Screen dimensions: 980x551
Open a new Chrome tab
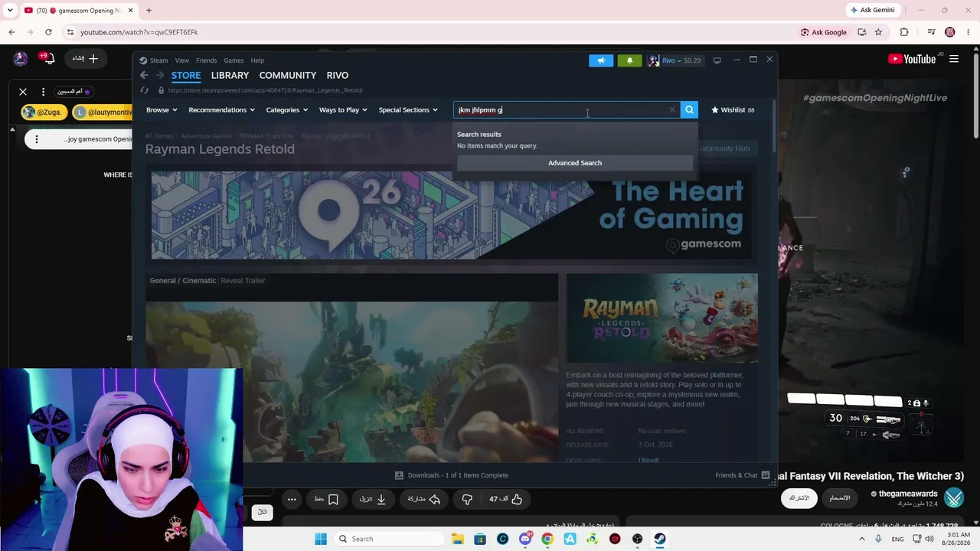pyautogui.click(x=149, y=11)
